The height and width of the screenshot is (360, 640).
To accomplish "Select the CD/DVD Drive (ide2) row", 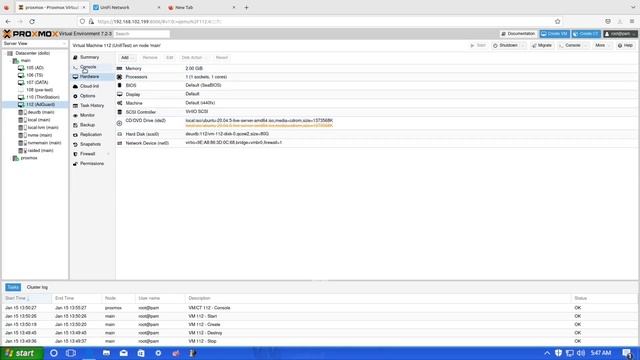I will pos(377,123).
